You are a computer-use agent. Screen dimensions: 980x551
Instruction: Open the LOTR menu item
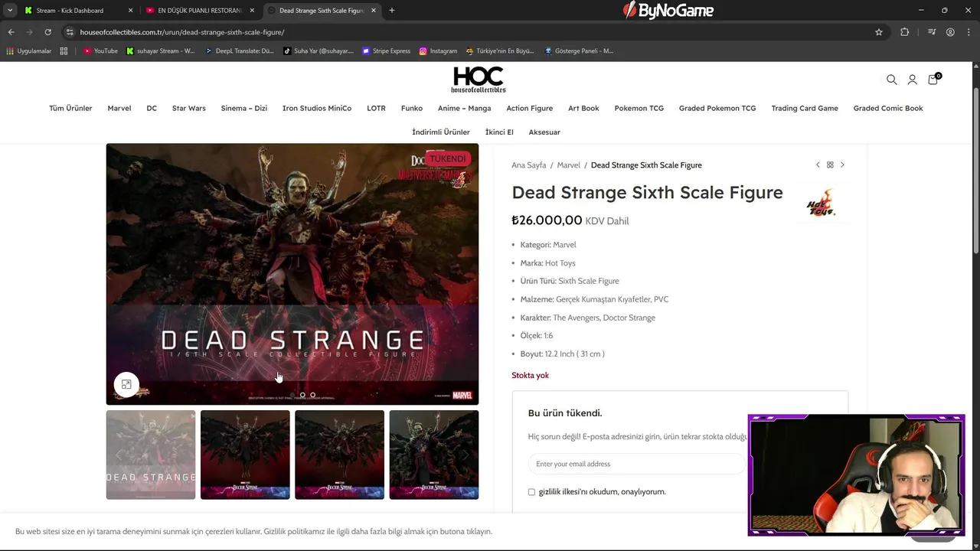tap(376, 109)
